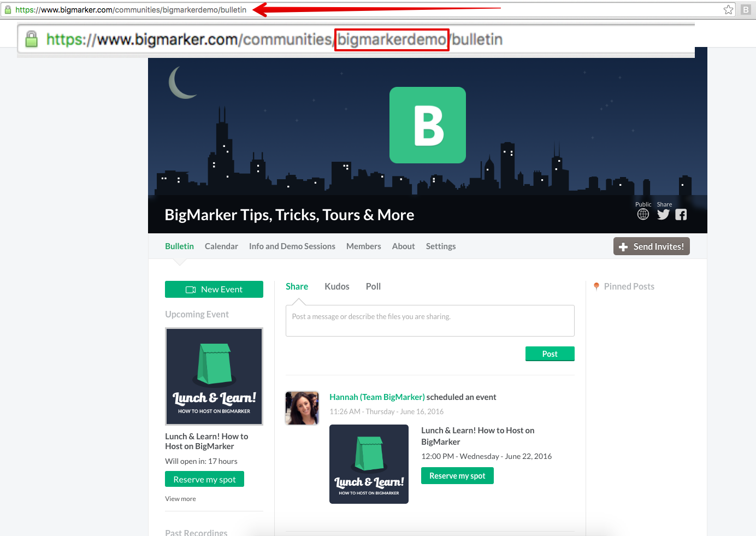Open the sidebar Lunch & Learn event thumbnail
Viewport: 756px width, 536px height.
tap(214, 376)
